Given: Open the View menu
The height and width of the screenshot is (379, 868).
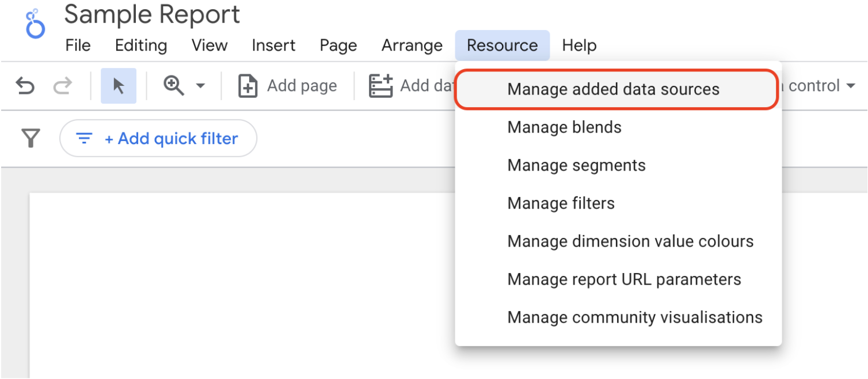Looking at the screenshot, I should [x=210, y=46].
